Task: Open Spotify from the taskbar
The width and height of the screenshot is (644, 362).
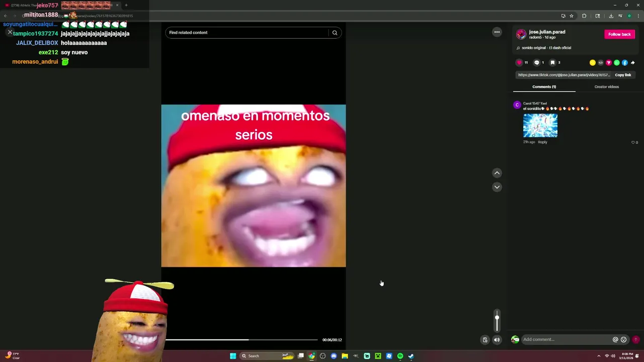Action: coord(400,356)
